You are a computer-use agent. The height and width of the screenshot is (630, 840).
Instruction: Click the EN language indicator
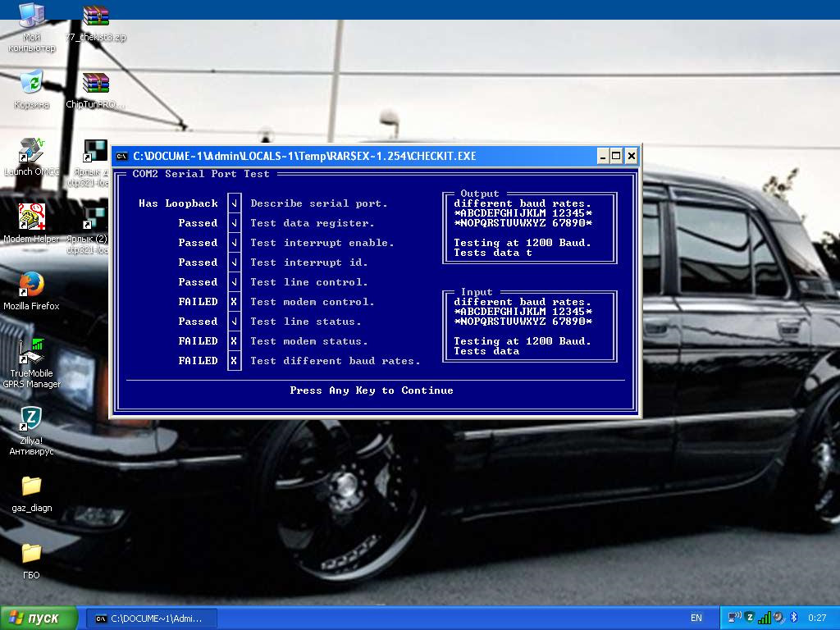click(x=696, y=618)
